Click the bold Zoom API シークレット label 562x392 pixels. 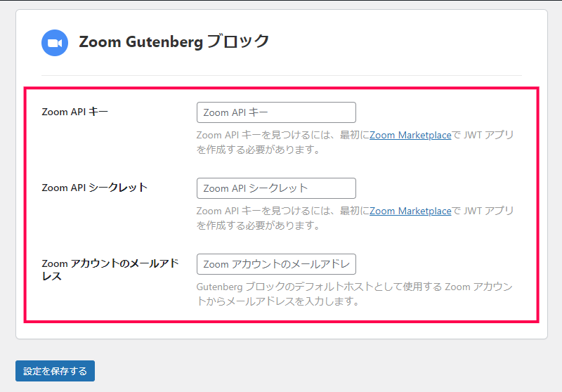94,188
